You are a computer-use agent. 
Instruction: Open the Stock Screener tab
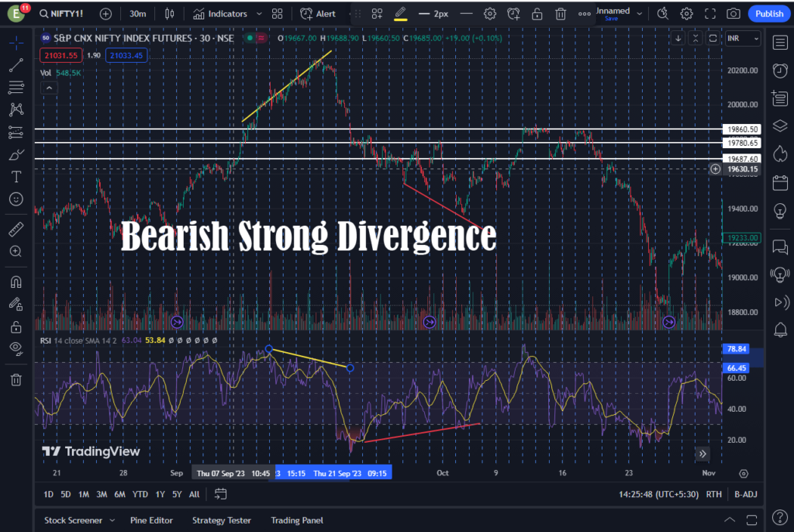tap(73, 520)
